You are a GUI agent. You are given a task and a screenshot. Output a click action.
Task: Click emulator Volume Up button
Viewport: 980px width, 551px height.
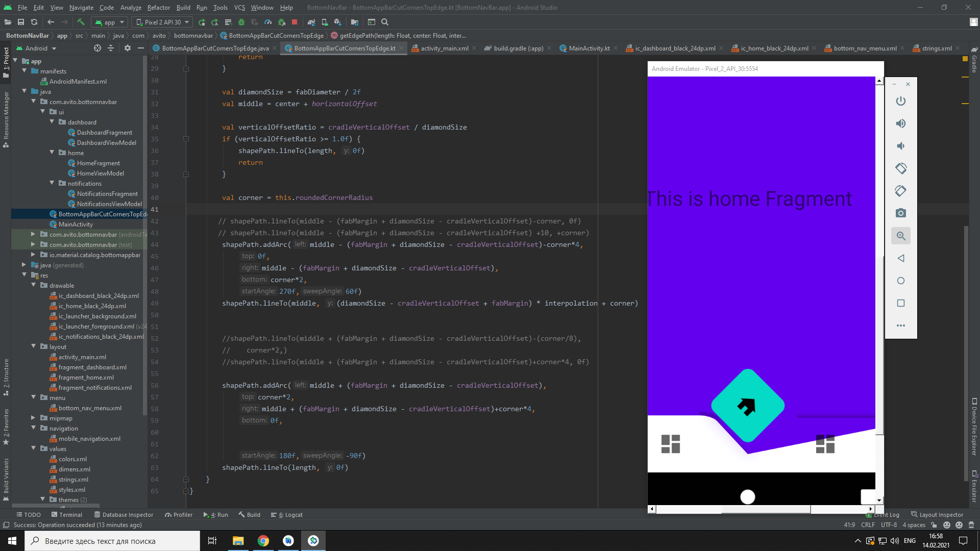click(901, 123)
